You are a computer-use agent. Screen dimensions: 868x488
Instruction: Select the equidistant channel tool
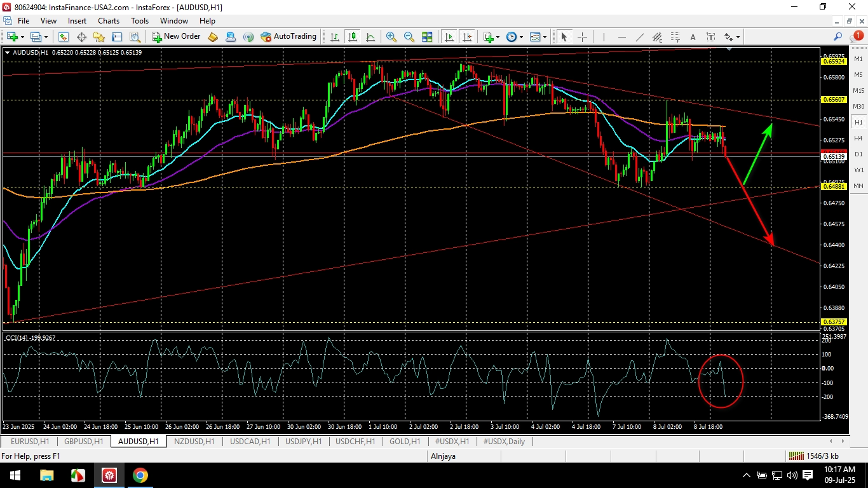(x=657, y=37)
